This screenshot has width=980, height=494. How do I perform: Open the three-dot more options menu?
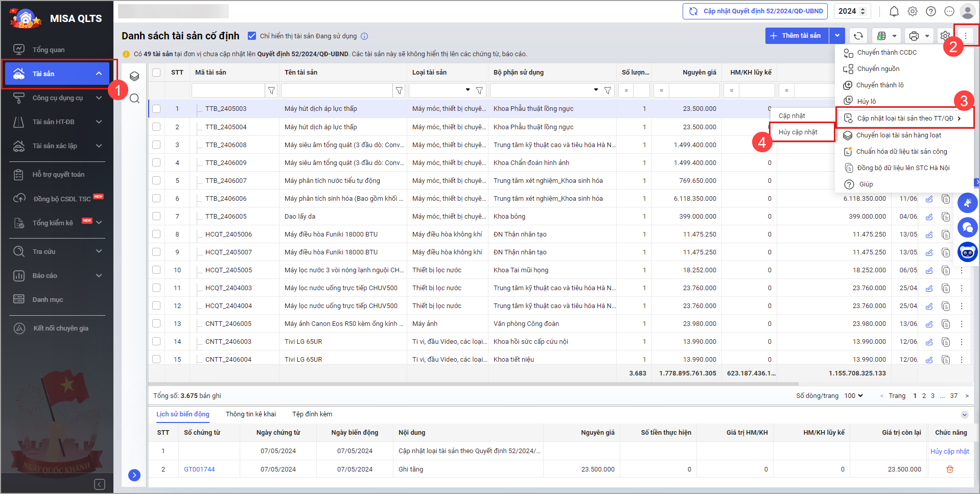(x=966, y=36)
